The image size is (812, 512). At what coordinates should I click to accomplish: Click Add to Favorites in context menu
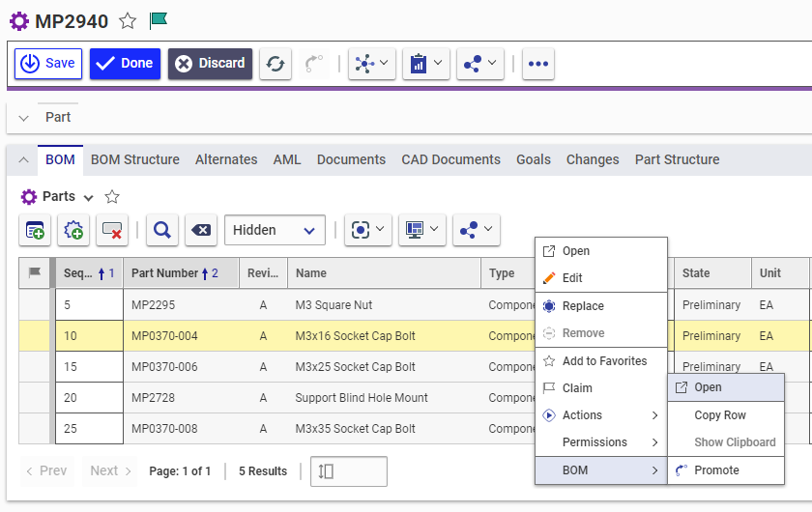coord(601,361)
